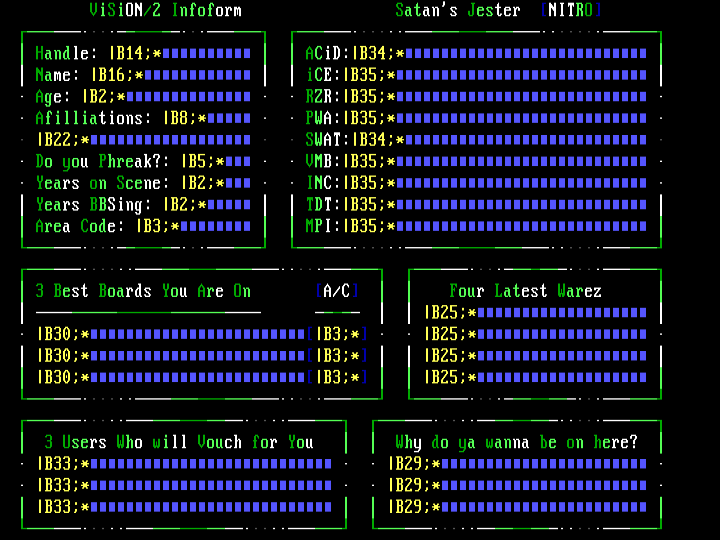The height and width of the screenshot is (540, 720).
Task: Select the first A/C area code field
Action: point(341,334)
